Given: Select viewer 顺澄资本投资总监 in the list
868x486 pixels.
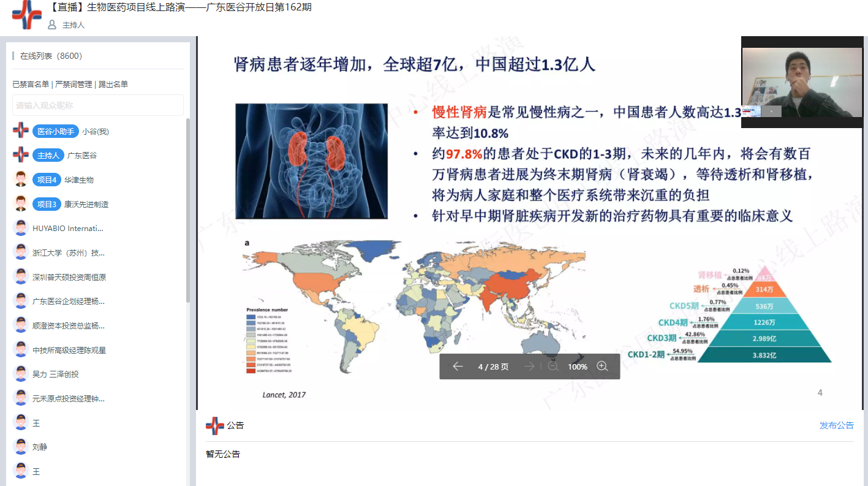Looking at the screenshot, I should point(69,325).
